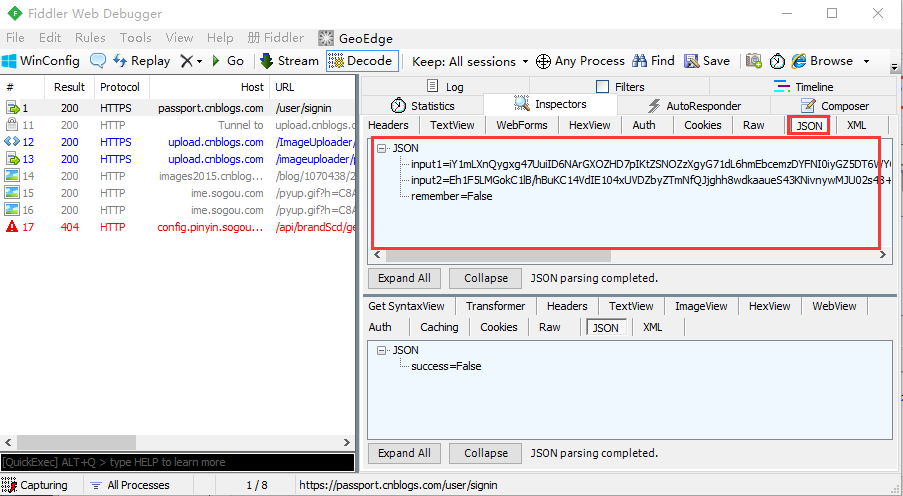Open the File menu

pyautogui.click(x=15, y=38)
